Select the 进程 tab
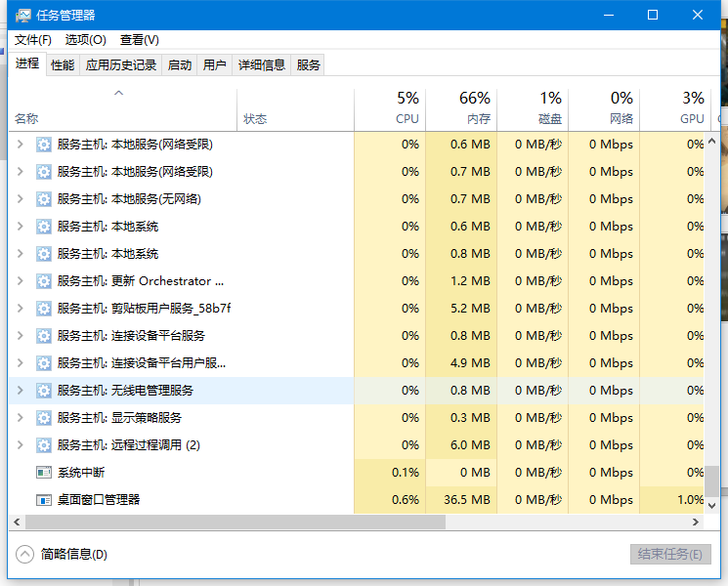 pyautogui.click(x=27, y=63)
